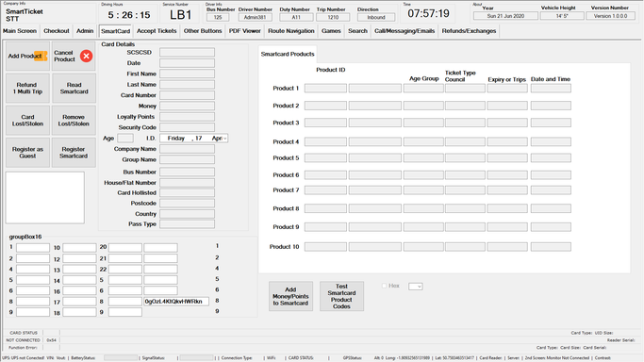This screenshot has width=644, height=362.
Task: Click the Loyalty Points field
Action: [x=187, y=117]
